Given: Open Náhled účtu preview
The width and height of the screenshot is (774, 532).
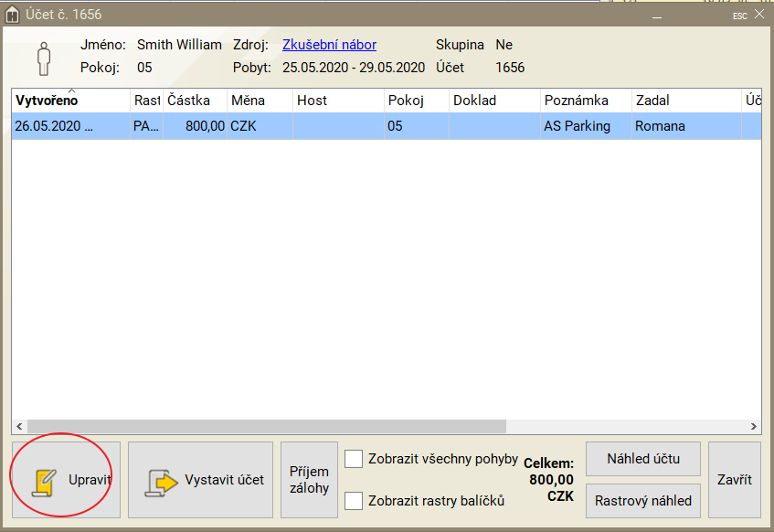Looking at the screenshot, I should pos(643,459).
